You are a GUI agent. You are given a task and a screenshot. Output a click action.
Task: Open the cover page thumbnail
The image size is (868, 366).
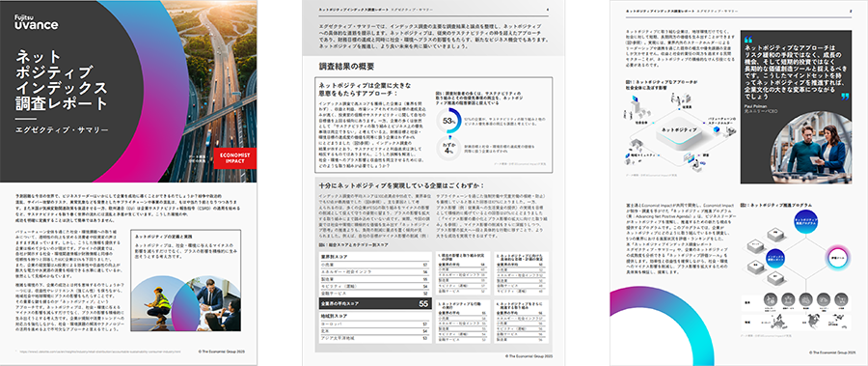click(128, 183)
